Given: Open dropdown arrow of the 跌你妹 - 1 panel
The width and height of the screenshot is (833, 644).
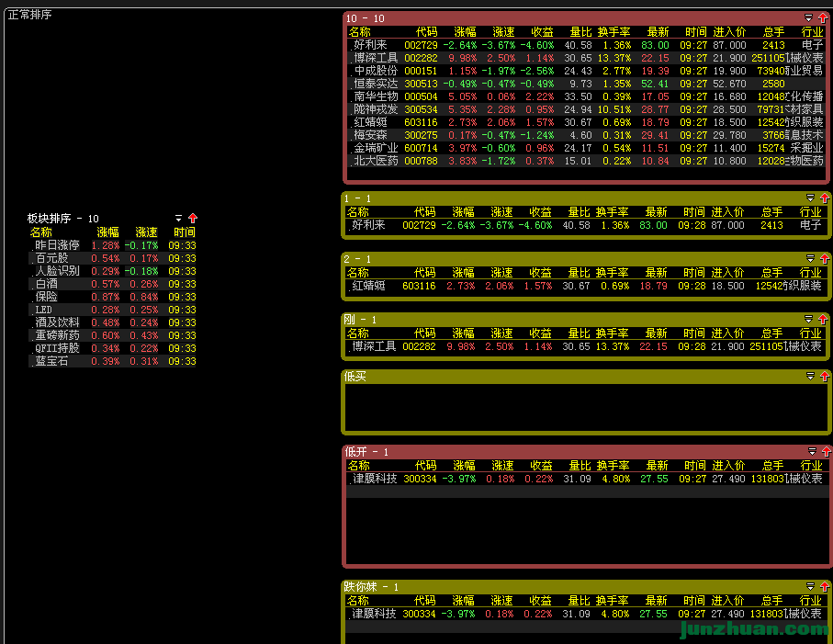Looking at the screenshot, I should coord(809,587).
